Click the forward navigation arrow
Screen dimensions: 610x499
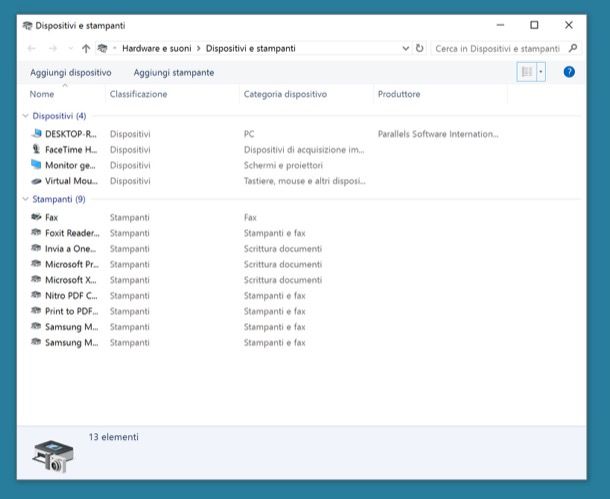pos(53,49)
